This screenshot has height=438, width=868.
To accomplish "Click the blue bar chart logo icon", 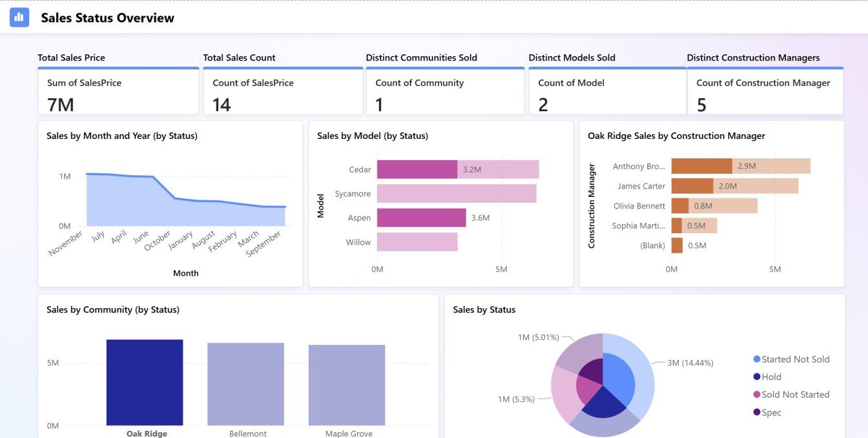I will click(19, 17).
